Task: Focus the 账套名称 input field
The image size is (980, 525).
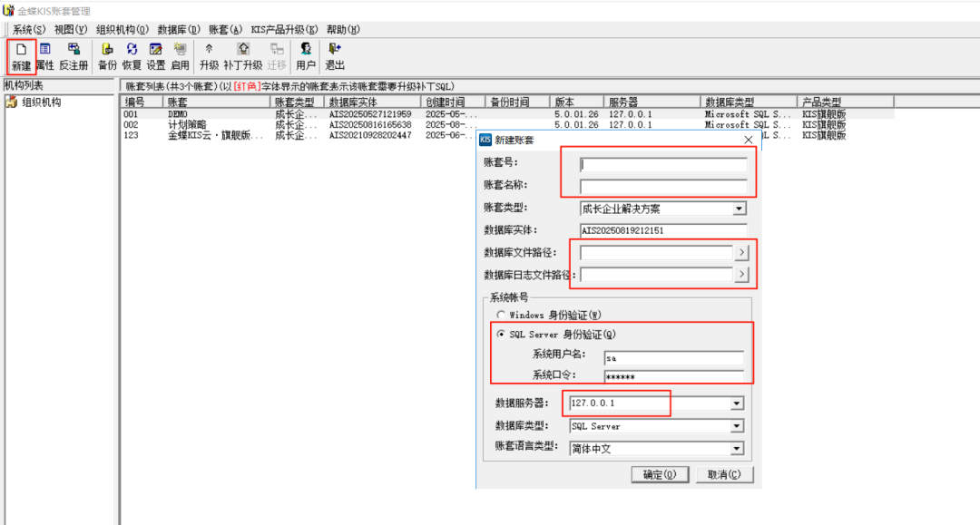Action: coord(663,186)
